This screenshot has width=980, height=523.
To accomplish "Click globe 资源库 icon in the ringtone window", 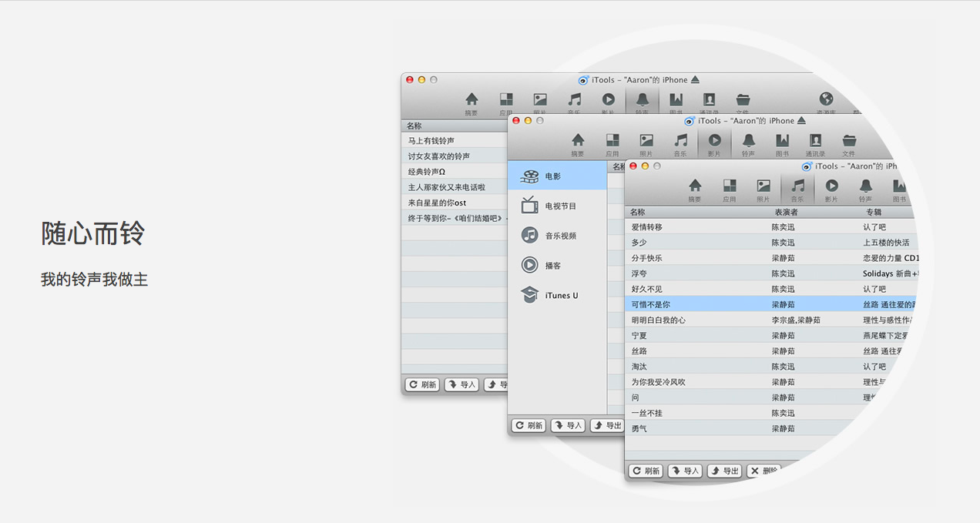I will coord(826,100).
